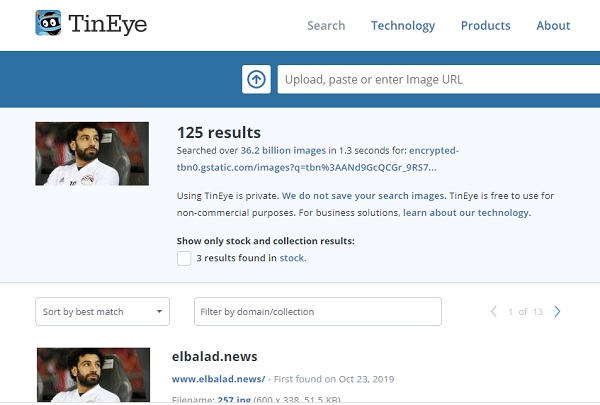Click the Filter by domain/collection field

click(318, 312)
